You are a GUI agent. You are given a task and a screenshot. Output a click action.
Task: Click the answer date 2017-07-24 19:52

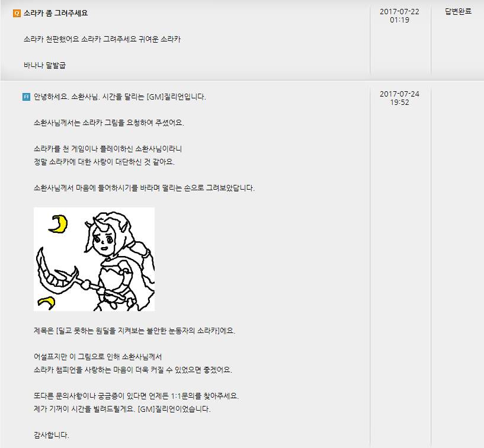pos(399,98)
